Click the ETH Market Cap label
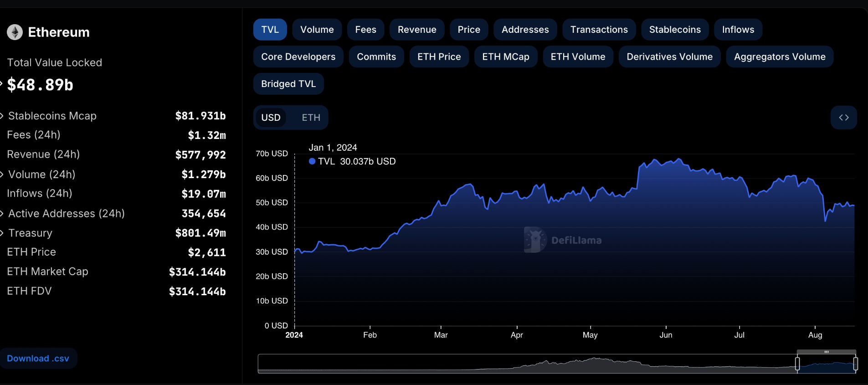 [48, 272]
